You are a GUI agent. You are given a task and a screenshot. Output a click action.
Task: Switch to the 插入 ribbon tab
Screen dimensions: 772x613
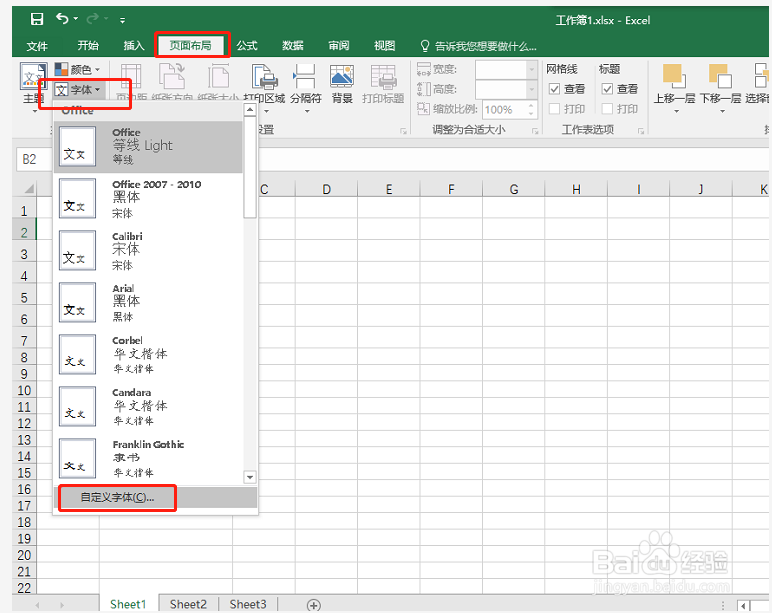tap(134, 46)
